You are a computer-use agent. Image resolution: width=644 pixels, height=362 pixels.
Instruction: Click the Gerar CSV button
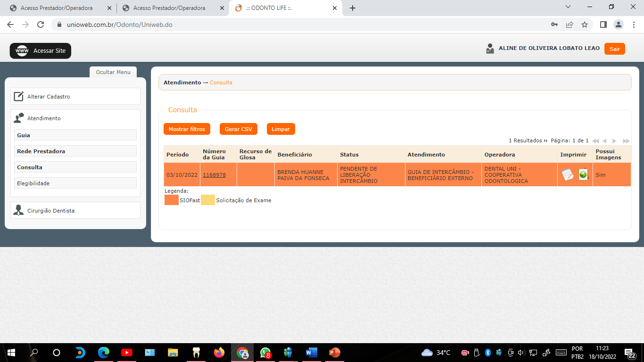238,129
